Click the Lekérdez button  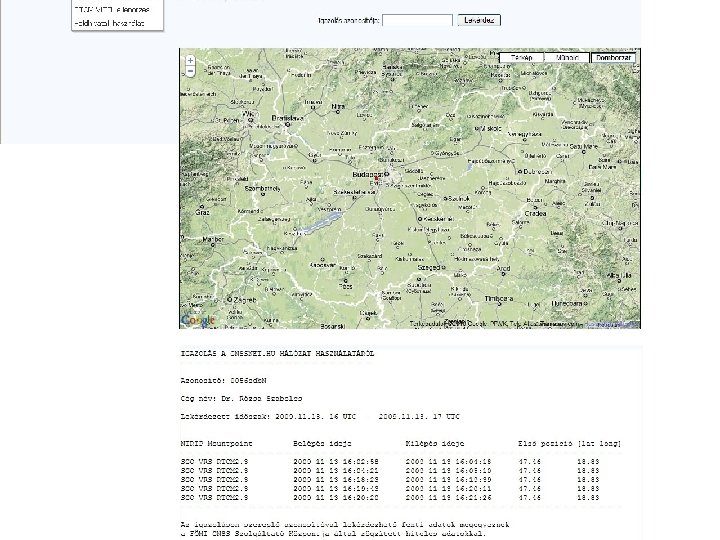tap(479, 20)
